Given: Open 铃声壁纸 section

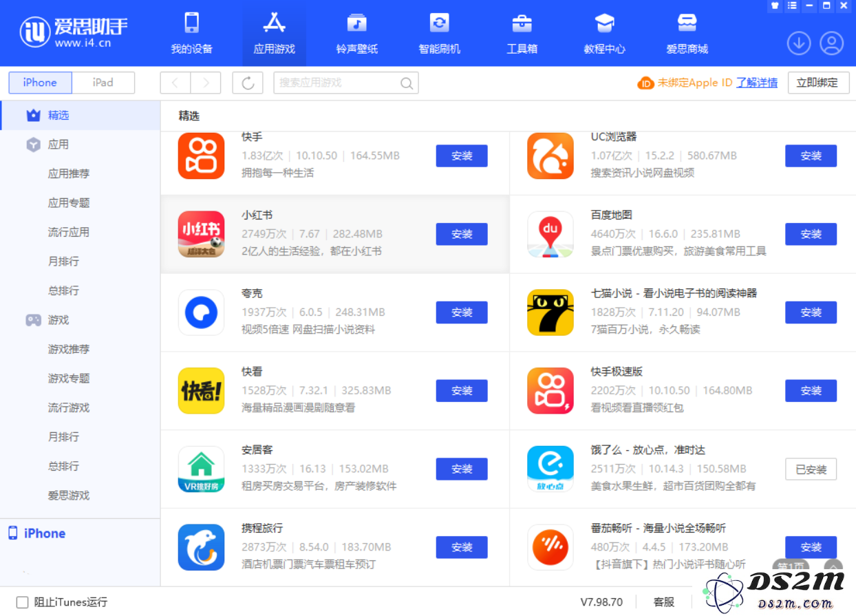Looking at the screenshot, I should (356, 33).
